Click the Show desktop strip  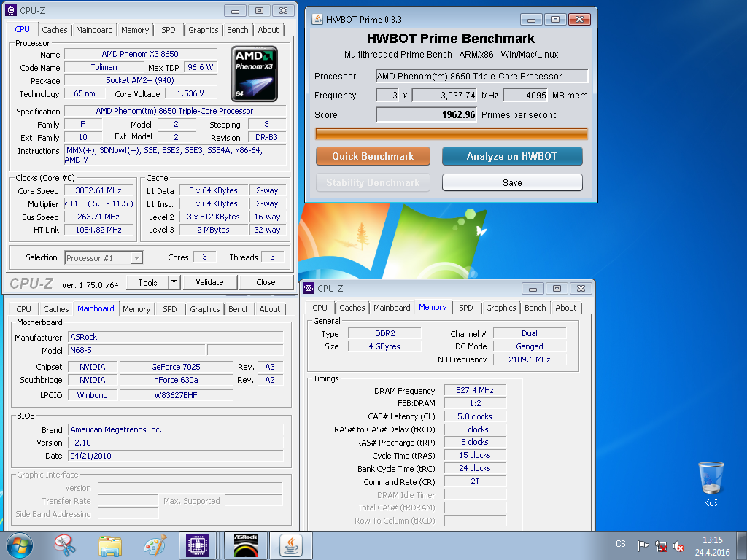click(x=743, y=545)
